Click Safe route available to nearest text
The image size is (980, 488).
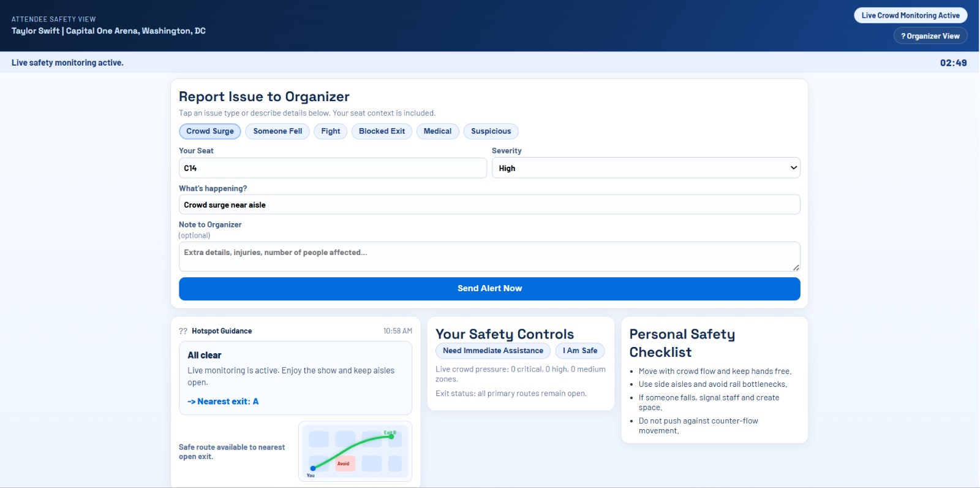coord(232,452)
